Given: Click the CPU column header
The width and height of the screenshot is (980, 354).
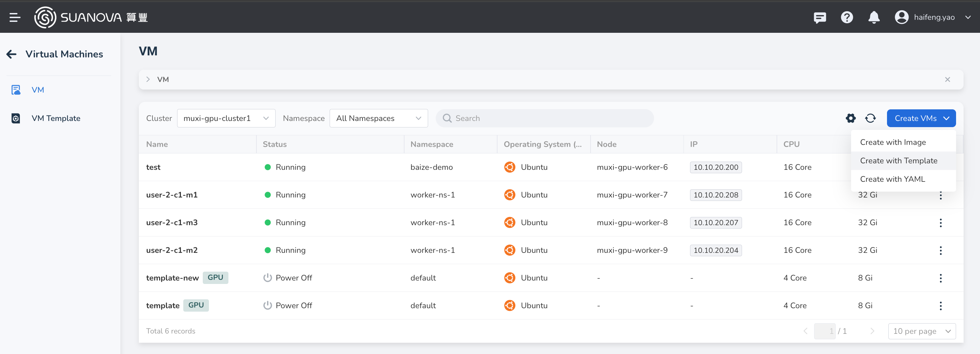Looking at the screenshot, I should 791,145.
